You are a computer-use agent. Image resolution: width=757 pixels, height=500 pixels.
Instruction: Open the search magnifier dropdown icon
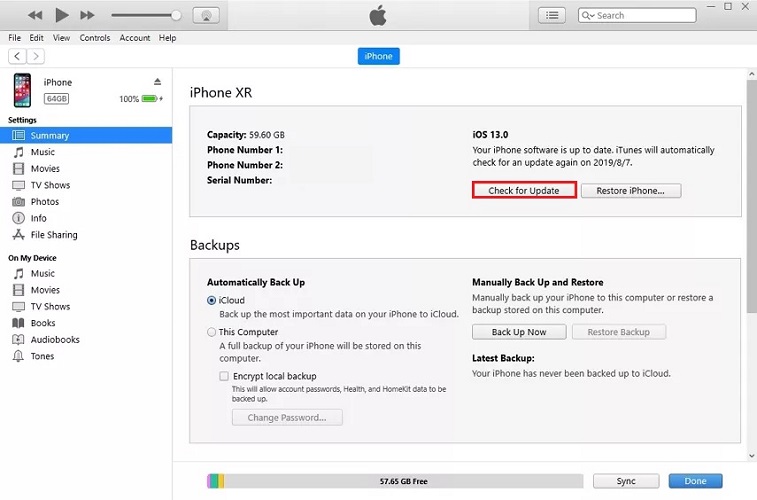click(588, 15)
